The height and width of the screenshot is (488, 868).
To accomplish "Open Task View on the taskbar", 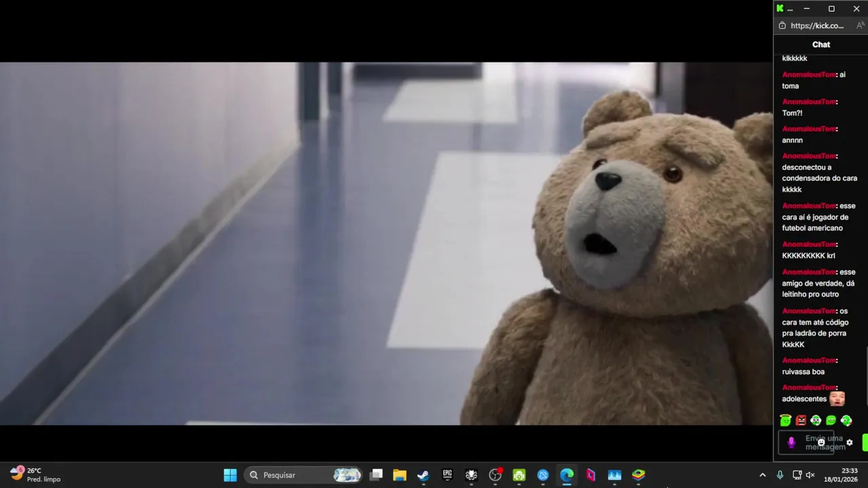I will 376,475.
